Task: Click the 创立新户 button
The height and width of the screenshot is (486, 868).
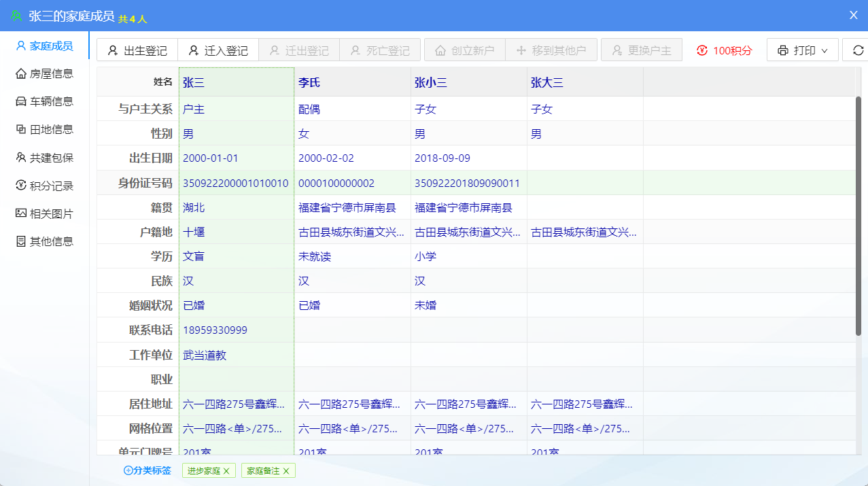Action: (465, 50)
